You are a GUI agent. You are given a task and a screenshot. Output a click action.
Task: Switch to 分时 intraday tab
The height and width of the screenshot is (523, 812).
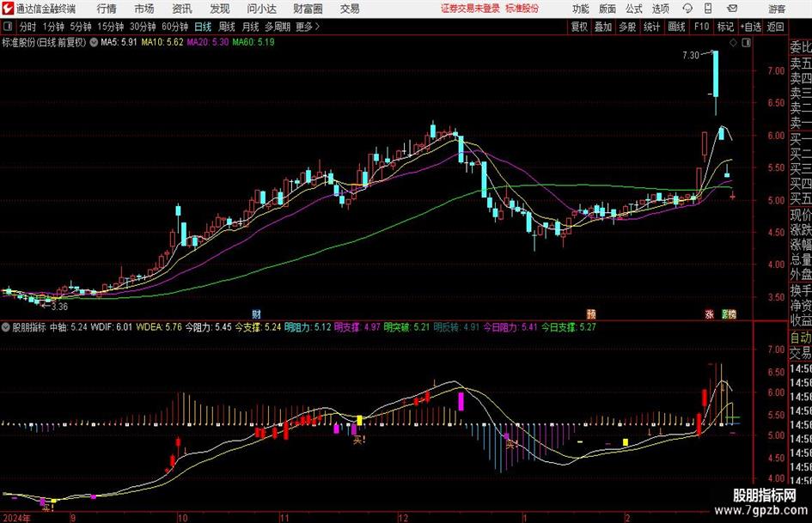28,27
